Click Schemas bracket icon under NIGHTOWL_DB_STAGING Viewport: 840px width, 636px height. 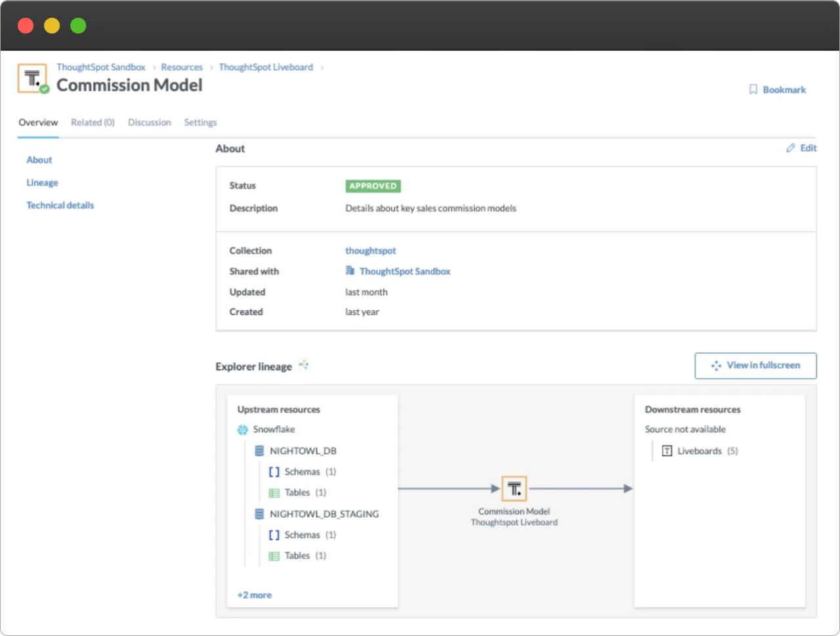[274, 535]
